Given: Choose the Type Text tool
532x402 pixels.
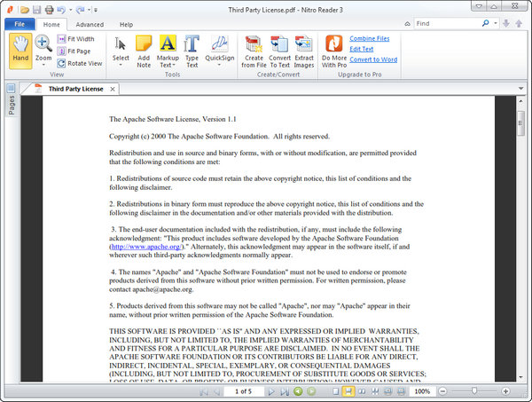Looking at the screenshot, I should pyautogui.click(x=192, y=50).
